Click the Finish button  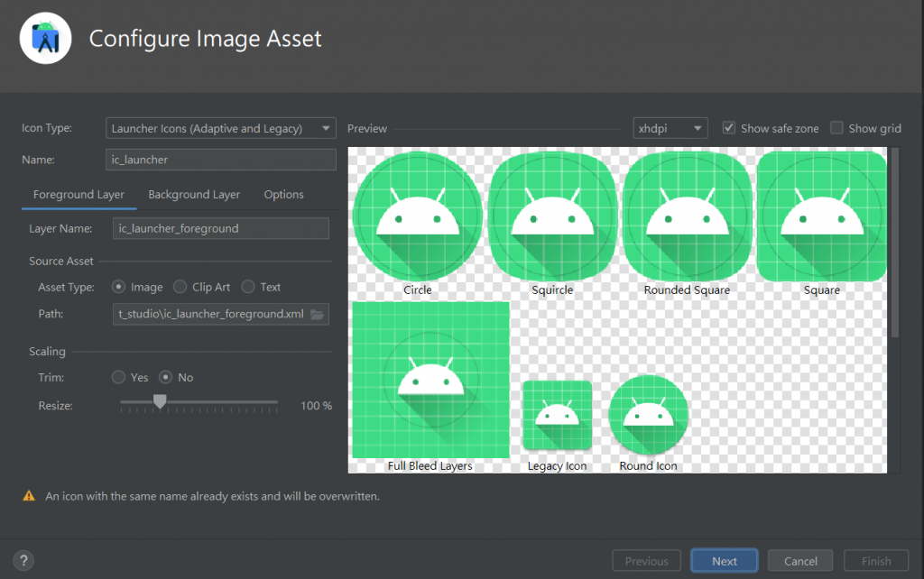point(876,561)
